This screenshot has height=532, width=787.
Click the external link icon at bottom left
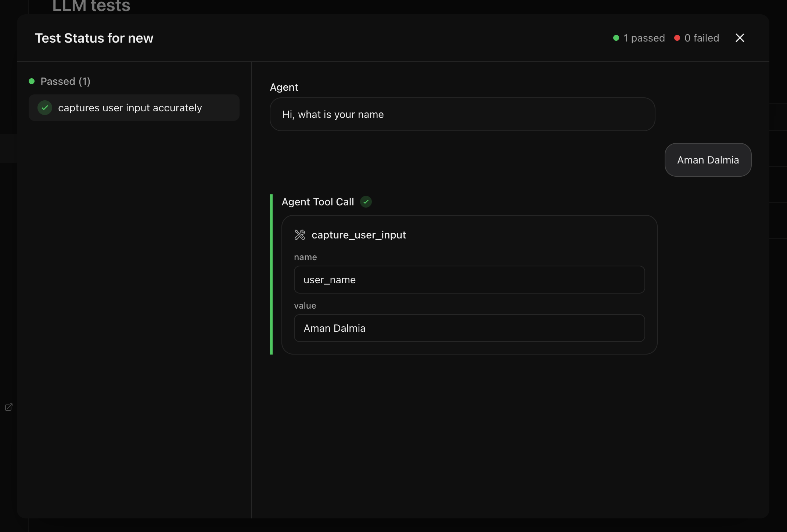coord(8,407)
